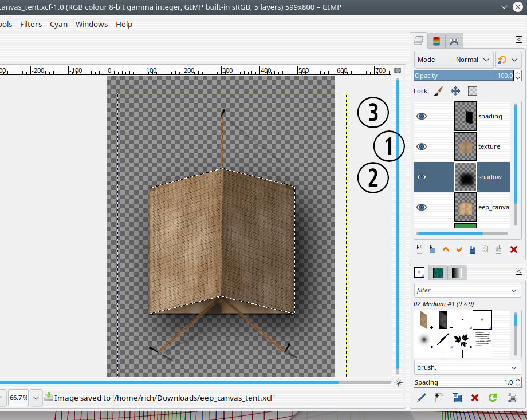The width and height of the screenshot is (527, 420).
Task: Refresh brushes with the green arrow icon
Action: tap(492, 398)
